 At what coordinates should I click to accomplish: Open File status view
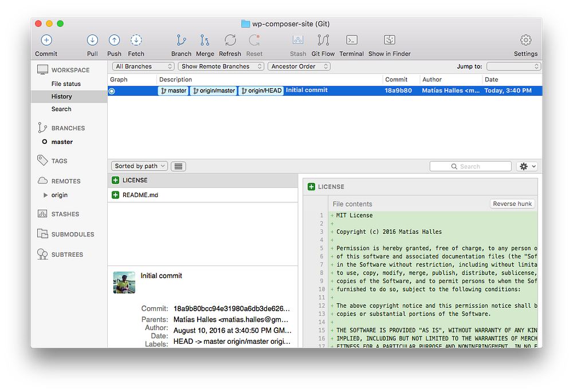point(66,84)
